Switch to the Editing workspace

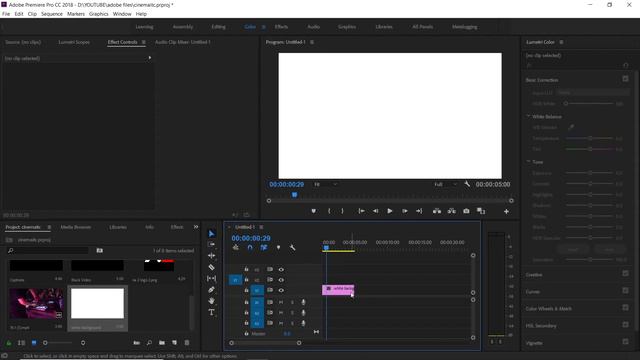click(x=218, y=27)
